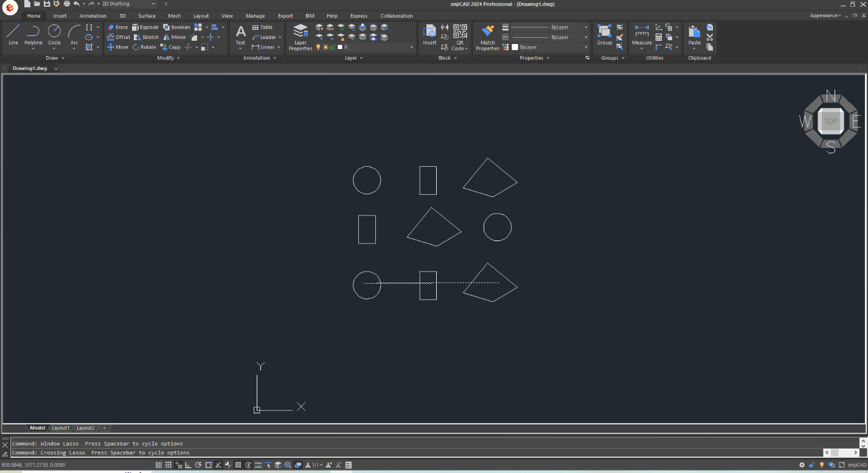Open the Leader dropdown arrow
The width and height of the screenshot is (868, 473).
(x=280, y=37)
